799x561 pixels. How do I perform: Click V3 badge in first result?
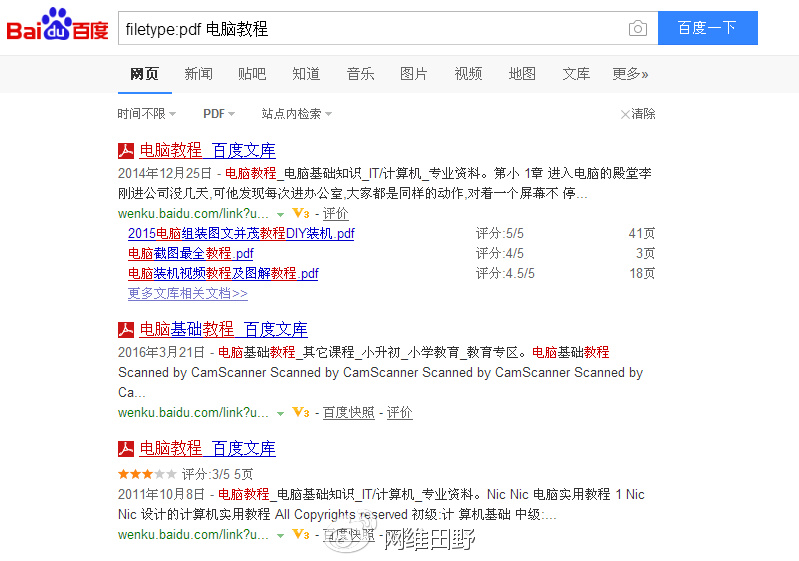[x=301, y=213]
